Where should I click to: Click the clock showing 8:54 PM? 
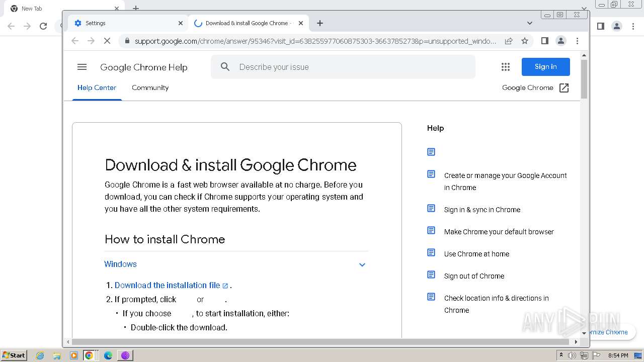[618, 355]
